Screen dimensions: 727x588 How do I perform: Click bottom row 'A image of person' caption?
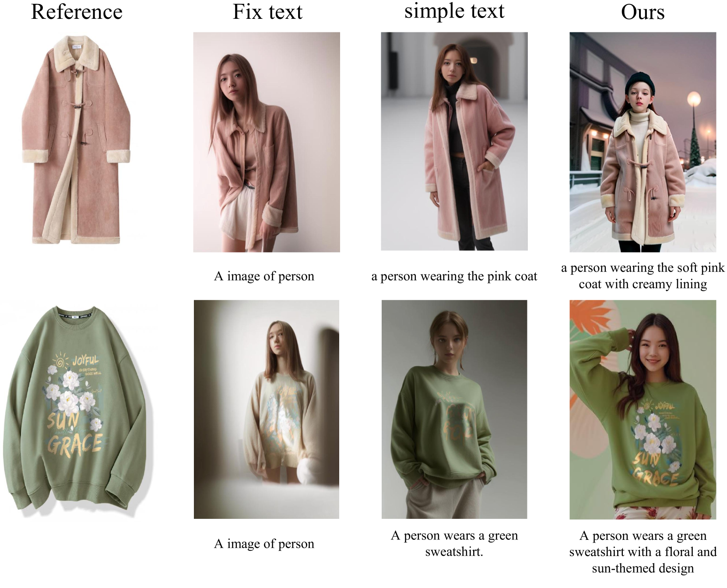pos(264,543)
